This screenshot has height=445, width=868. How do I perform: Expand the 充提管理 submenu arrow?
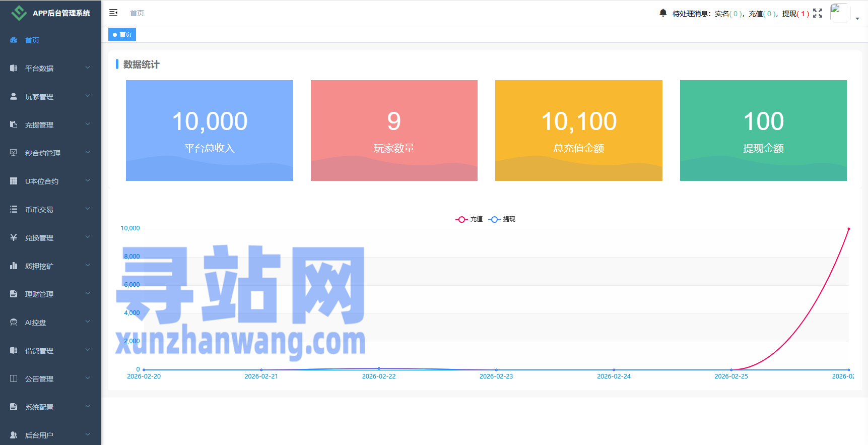(88, 124)
